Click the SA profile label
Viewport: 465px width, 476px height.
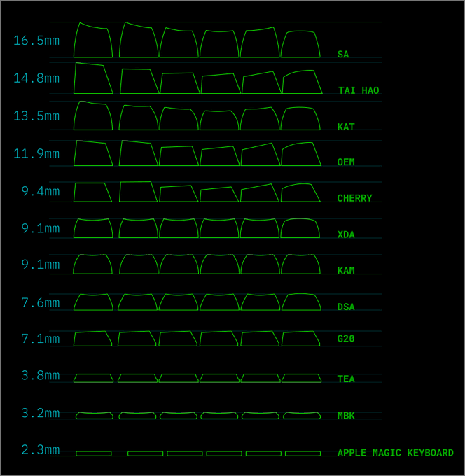tap(343, 55)
